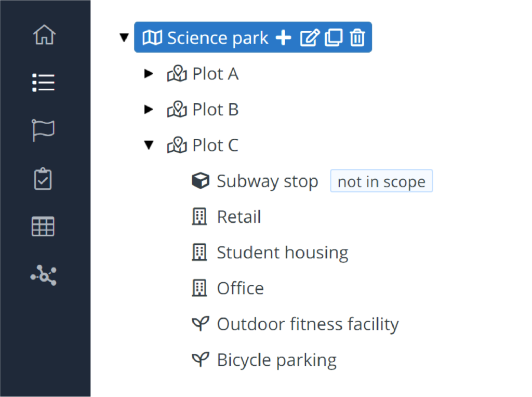Viewport: 532px width, 397px height.
Task: Open the network graph sidebar icon
Action: 44,275
